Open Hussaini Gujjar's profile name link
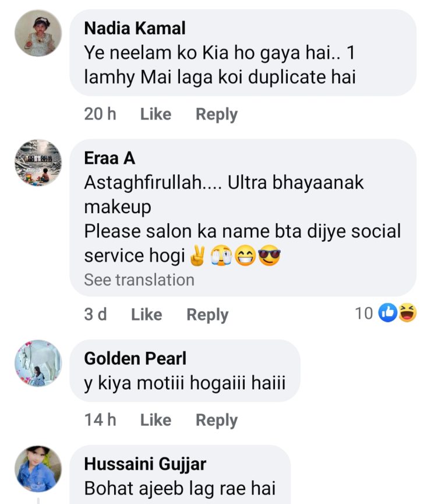Image resolution: width=431 pixels, height=504 pixels. tap(145, 464)
